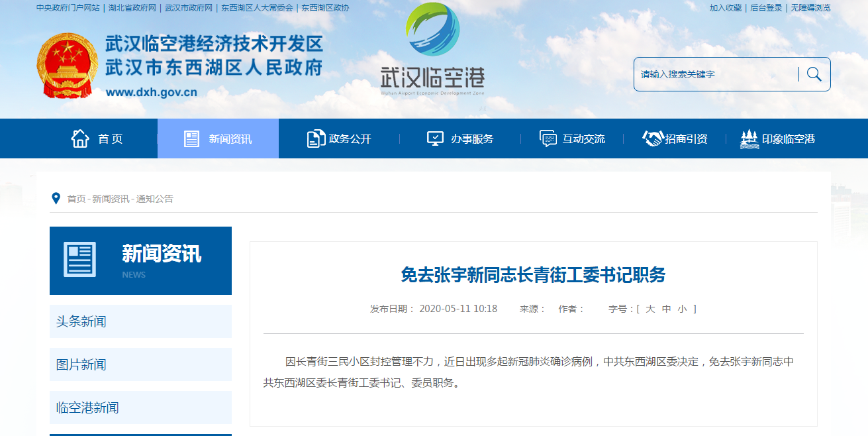Set font size to 小

coord(682,309)
